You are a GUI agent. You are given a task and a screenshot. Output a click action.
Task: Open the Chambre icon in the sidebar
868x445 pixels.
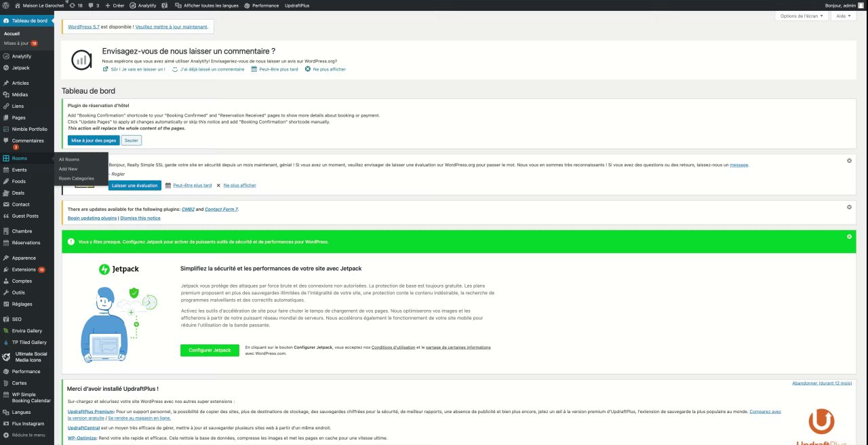[6, 231]
